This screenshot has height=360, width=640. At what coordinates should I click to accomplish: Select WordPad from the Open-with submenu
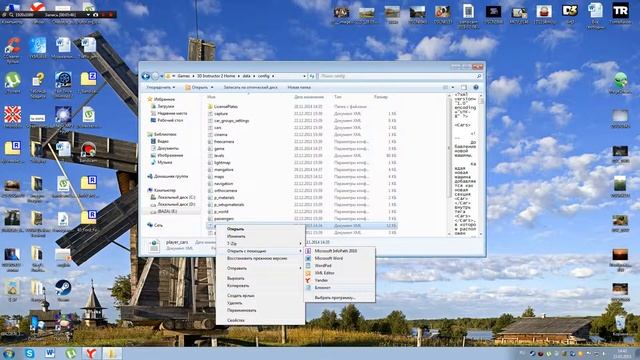click(323, 266)
